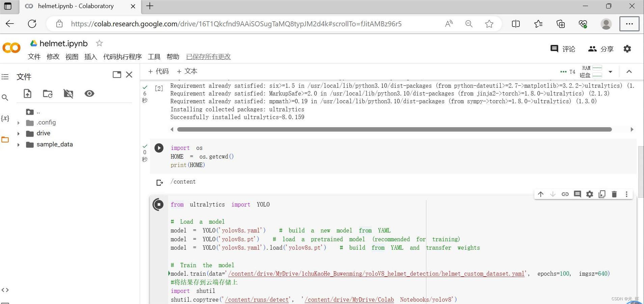Screen dimensions: 644x304
Task: Open more cell actions menu
Action: coord(626,194)
